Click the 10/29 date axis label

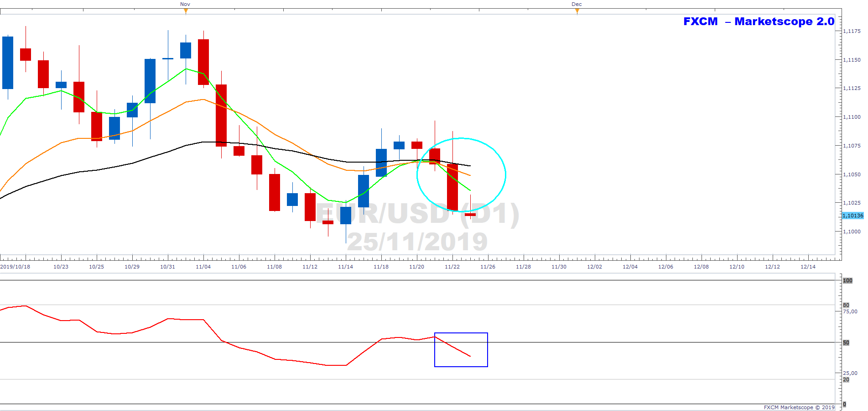click(x=132, y=267)
